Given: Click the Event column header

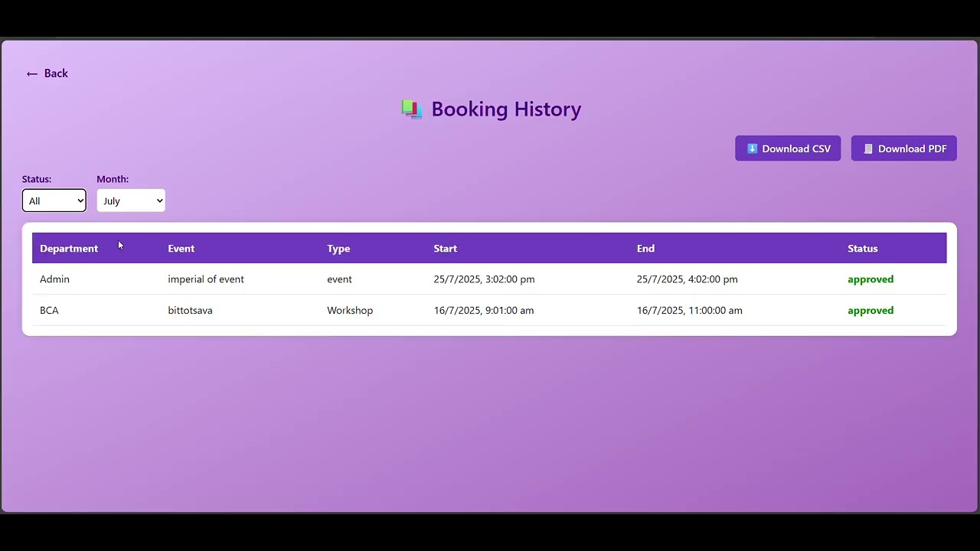Looking at the screenshot, I should point(181,249).
